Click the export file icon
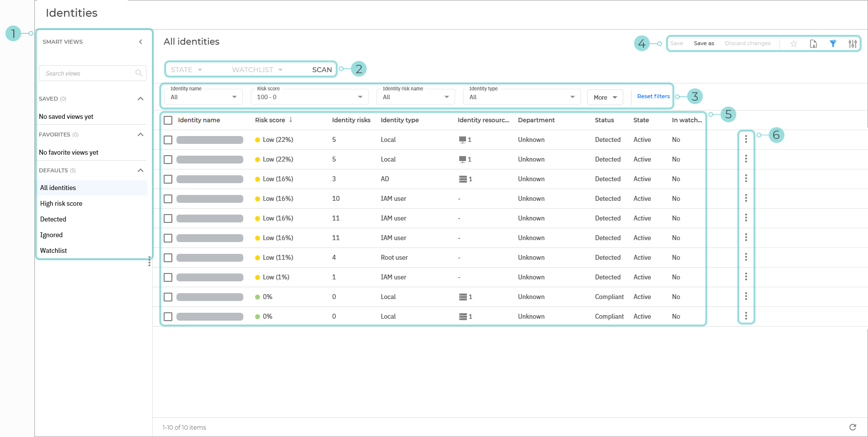Viewport: 868px width, 437px height. click(813, 44)
